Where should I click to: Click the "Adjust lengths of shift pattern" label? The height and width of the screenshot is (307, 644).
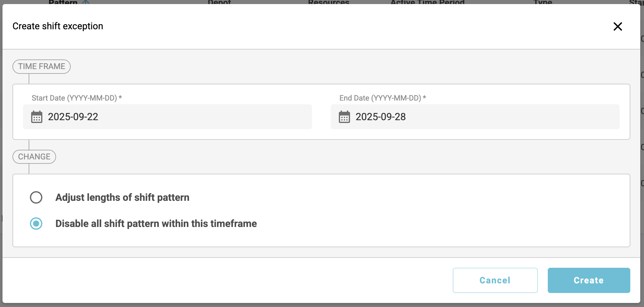(122, 197)
